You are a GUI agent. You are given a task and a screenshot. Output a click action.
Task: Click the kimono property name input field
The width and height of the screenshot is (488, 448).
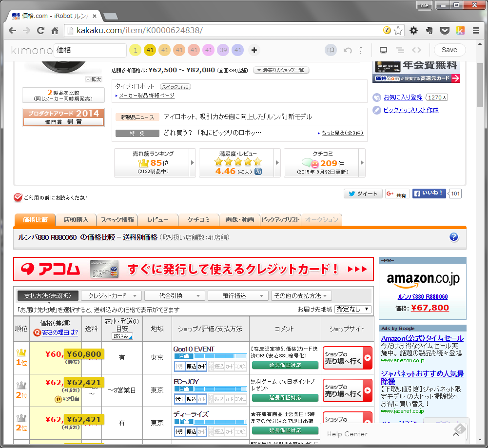point(90,50)
